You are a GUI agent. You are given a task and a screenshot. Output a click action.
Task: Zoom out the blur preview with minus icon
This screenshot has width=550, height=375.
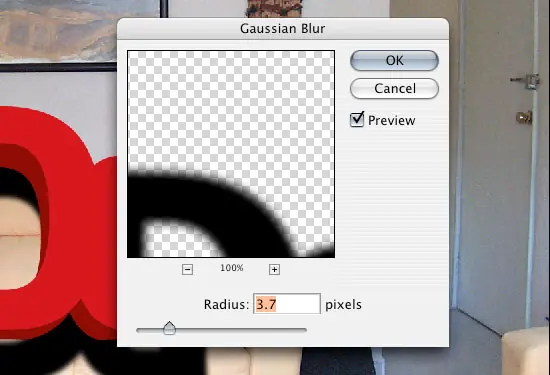[187, 269]
